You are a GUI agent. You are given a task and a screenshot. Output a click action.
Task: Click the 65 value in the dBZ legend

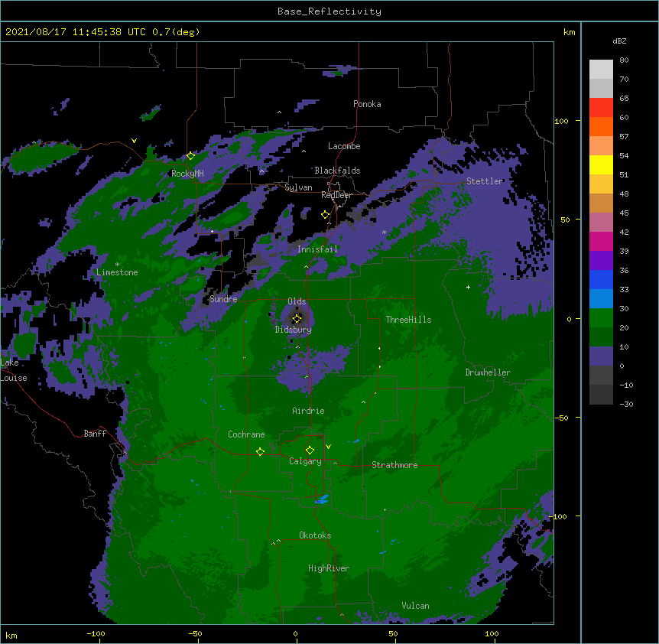[624, 99]
